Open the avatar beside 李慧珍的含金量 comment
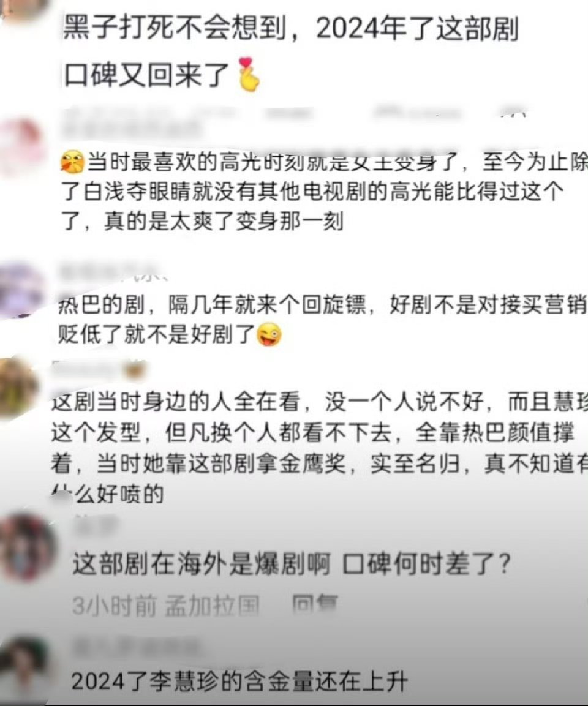Screen dimensions: 588x706 [23, 666]
